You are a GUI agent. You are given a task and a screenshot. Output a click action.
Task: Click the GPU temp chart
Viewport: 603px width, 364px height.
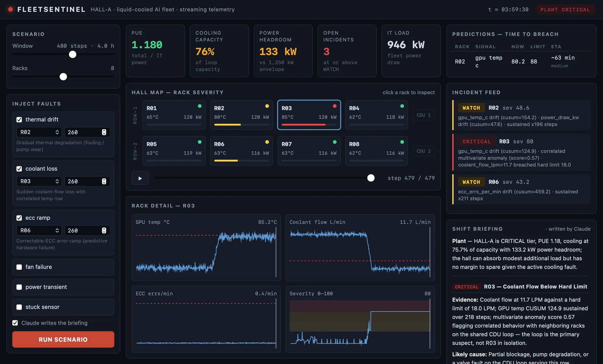pos(206,248)
